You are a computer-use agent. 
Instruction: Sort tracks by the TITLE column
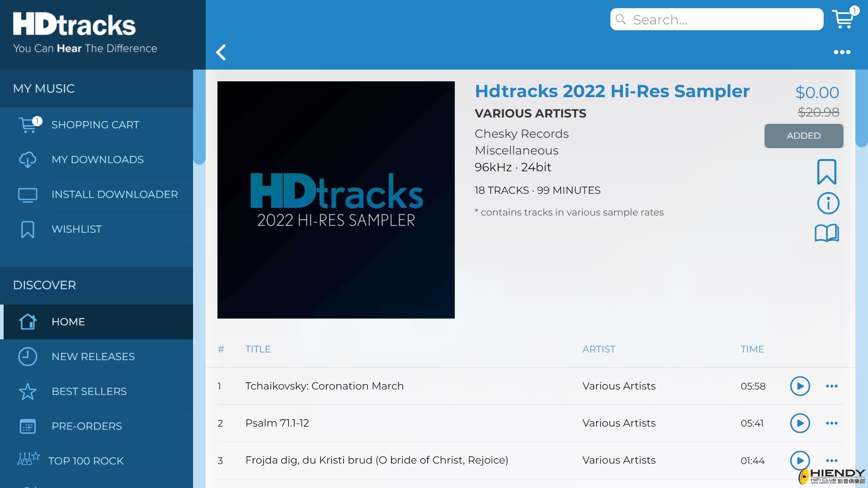coord(258,349)
